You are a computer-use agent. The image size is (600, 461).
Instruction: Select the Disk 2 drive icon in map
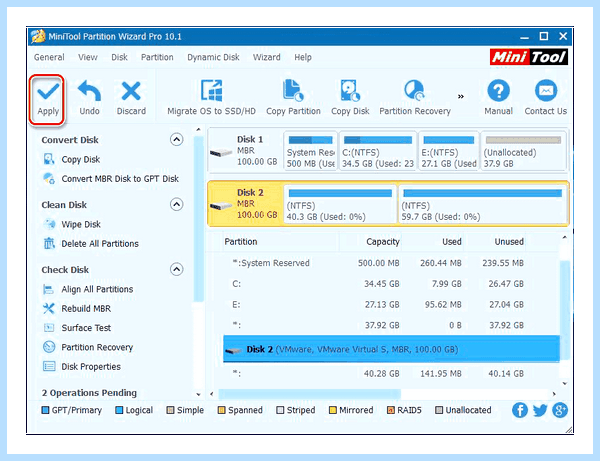221,206
